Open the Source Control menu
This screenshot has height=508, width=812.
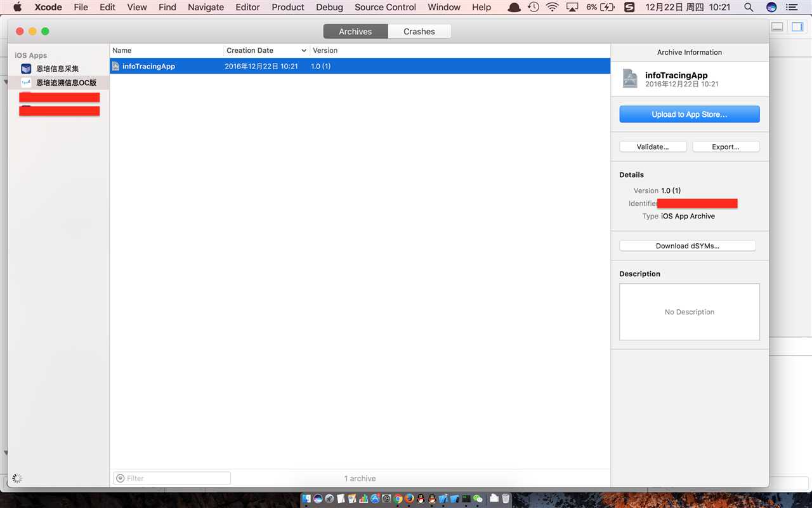click(385, 7)
